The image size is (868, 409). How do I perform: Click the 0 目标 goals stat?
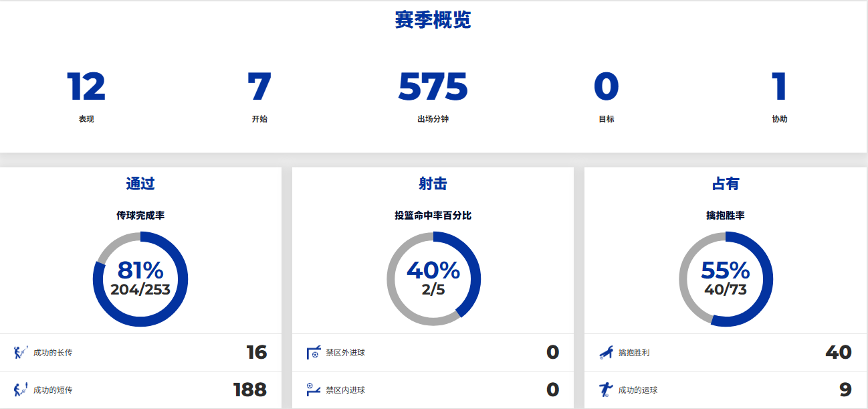point(606,87)
